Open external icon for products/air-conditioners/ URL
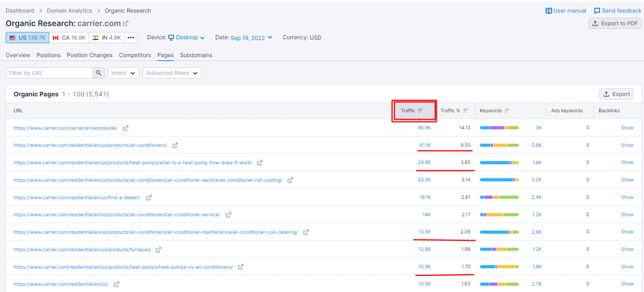The height and width of the screenshot is (292, 644). click(x=175, y=145)
